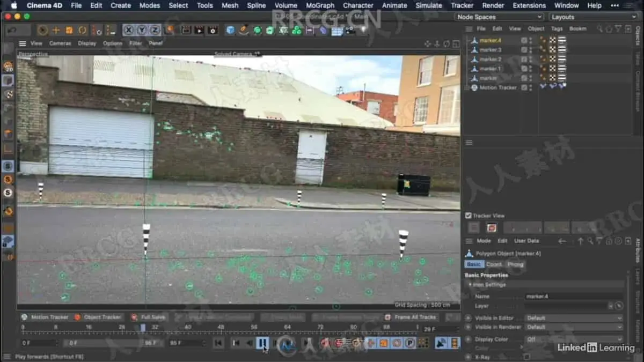Expand the Motion Tracker hierarchy
The width and height of the screenshot is (644, 362).
(467, 87)
